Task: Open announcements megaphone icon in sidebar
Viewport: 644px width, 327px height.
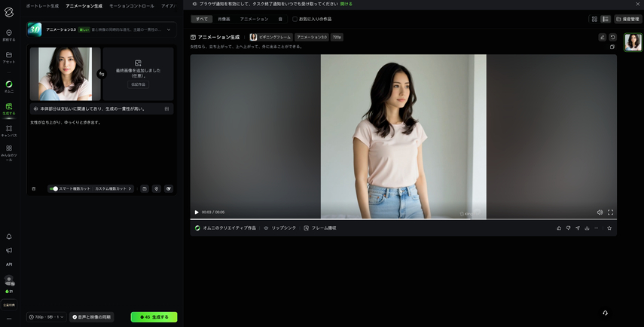Action: coord(8,250)
